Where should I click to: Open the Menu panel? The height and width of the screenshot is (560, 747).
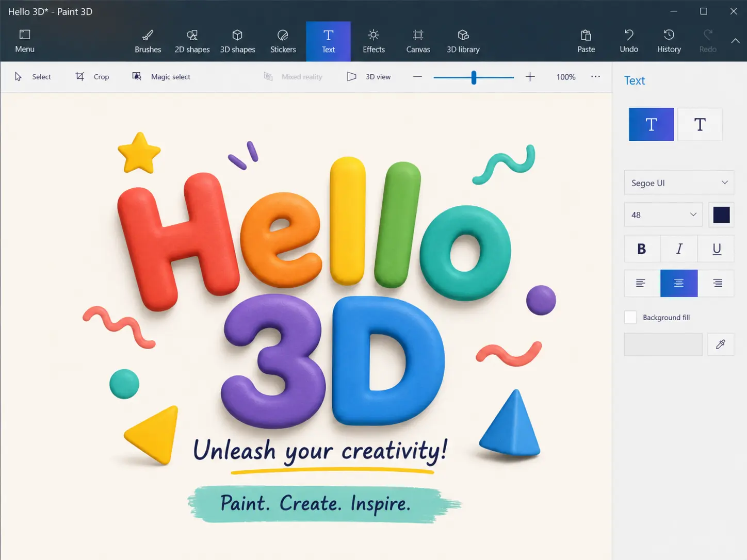[x=25, y=41]
